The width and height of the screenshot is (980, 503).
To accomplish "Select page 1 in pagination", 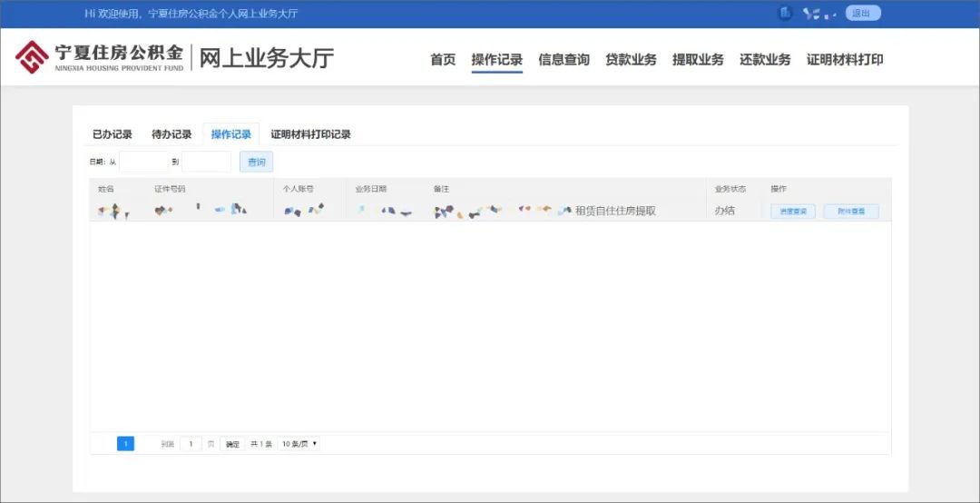I will click(x=125, y=444).
